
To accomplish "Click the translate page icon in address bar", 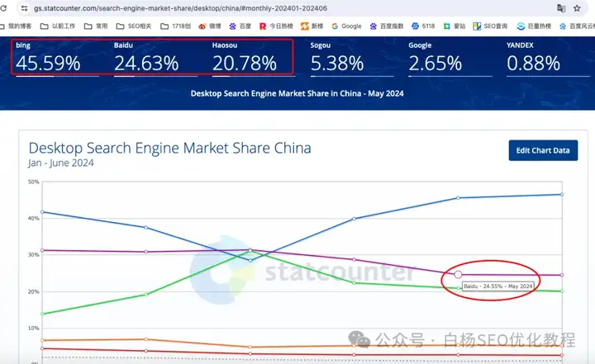I will tap(561, 8).
